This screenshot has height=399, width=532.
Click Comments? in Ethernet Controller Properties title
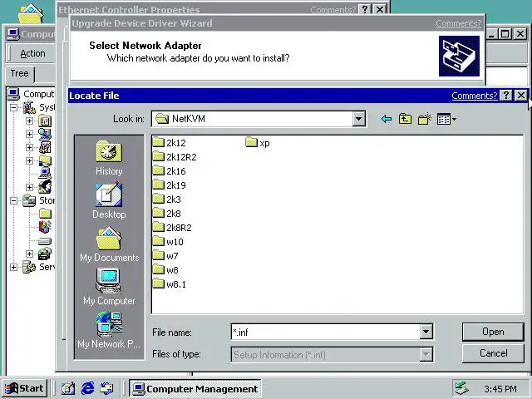pyautogui.click(x=332, y=10)
